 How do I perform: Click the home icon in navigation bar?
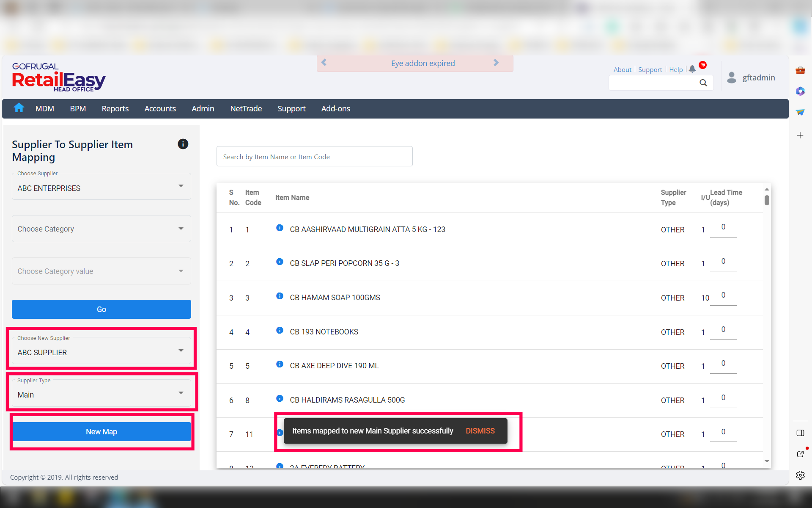19,108
